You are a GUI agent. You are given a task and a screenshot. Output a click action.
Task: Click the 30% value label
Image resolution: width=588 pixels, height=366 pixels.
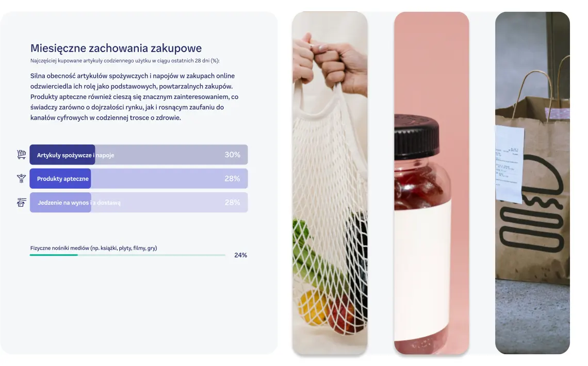point(233,155)
